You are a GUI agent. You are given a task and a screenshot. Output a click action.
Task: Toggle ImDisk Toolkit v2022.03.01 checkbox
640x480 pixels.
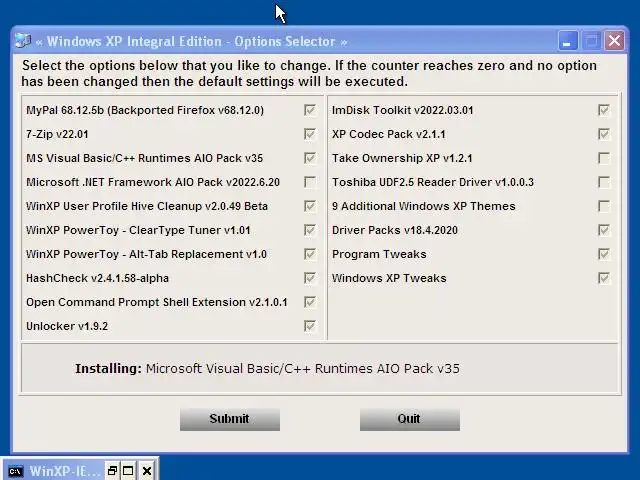604,110
